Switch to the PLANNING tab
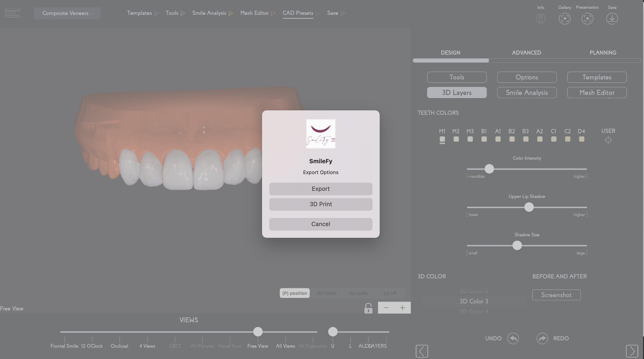Screen dimensions: 644x359 (603, 53)
